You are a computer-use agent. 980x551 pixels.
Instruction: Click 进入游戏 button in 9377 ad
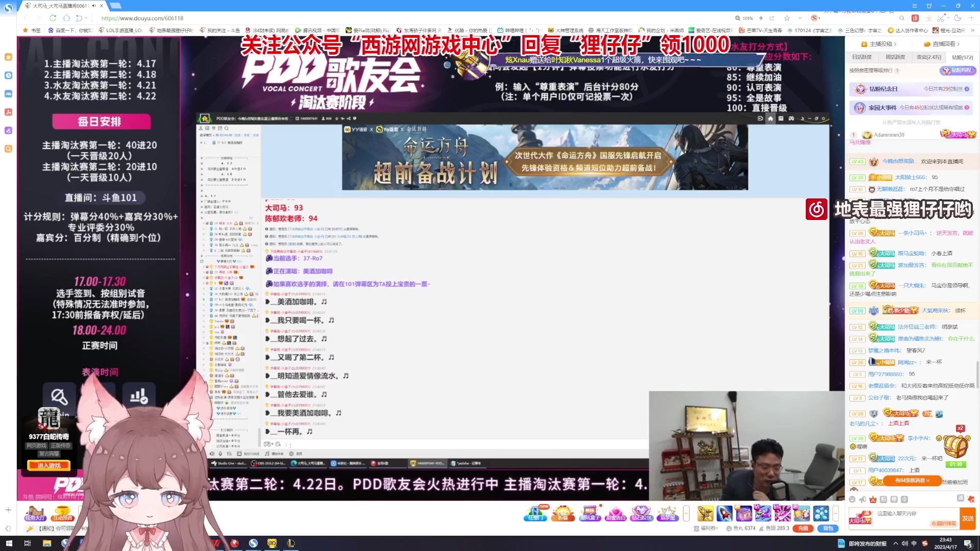49,465
